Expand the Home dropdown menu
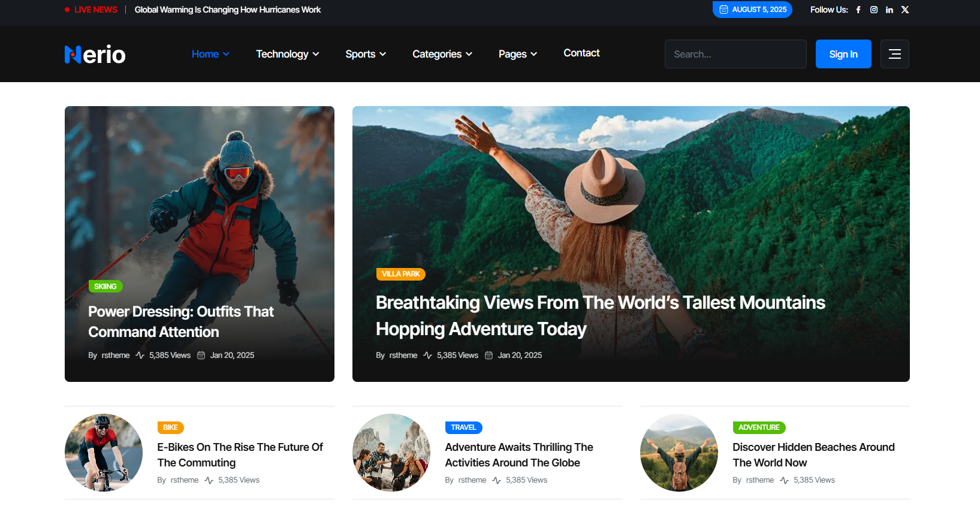Image resolution: width=980 pixels, height=512 pixels. (210, 54)
